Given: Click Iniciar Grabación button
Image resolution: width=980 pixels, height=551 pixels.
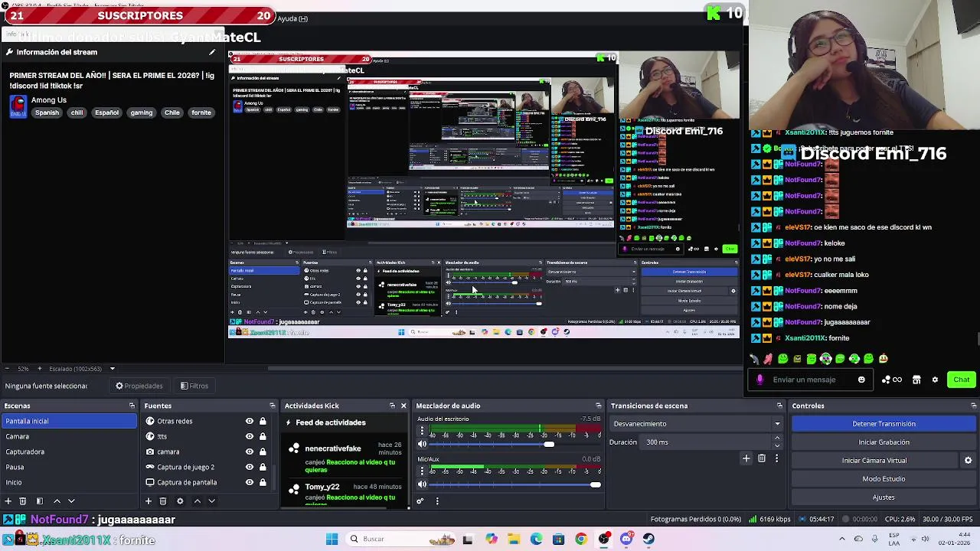Looking at the screenshot, I should (x=884, y=442).
